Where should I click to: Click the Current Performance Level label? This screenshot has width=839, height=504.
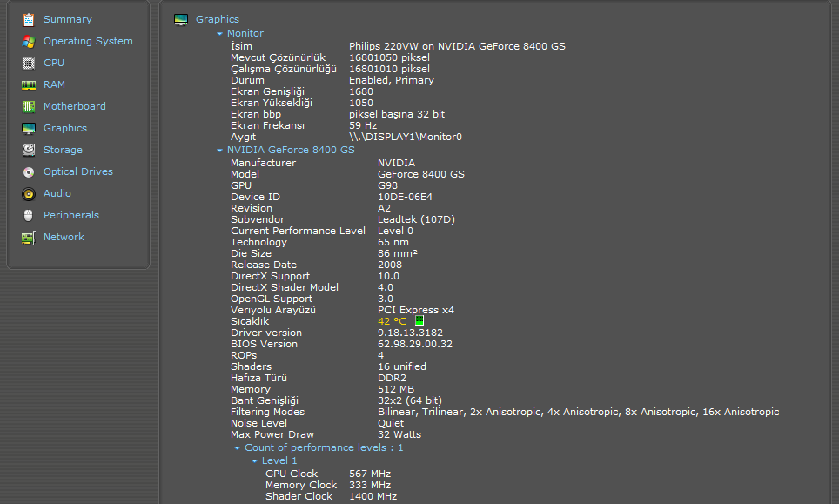pos(298,231)
